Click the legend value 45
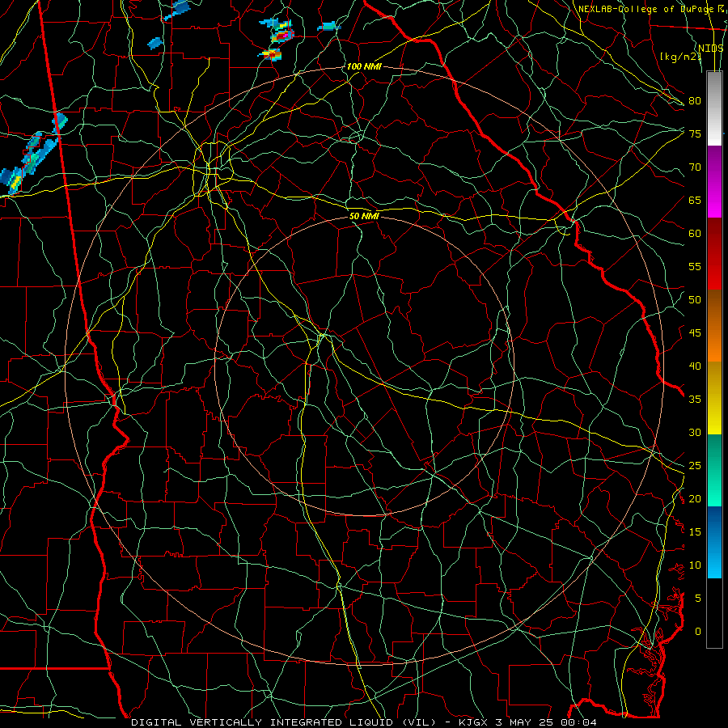Image resolution: width=728 pixels, height=728 pixels. click(x=695, y=333)
